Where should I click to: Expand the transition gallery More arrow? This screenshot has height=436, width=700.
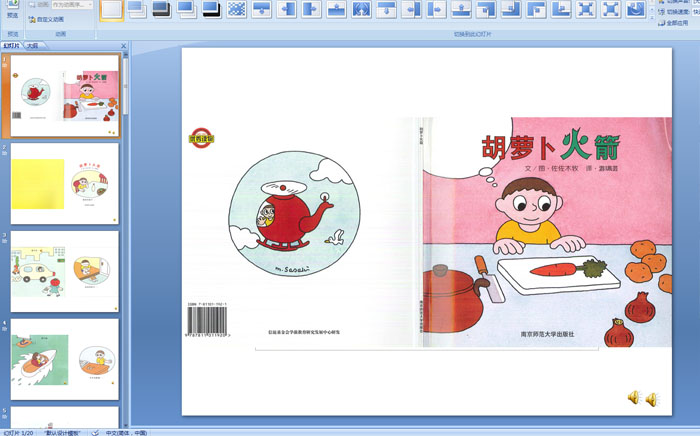pos(652,17)
